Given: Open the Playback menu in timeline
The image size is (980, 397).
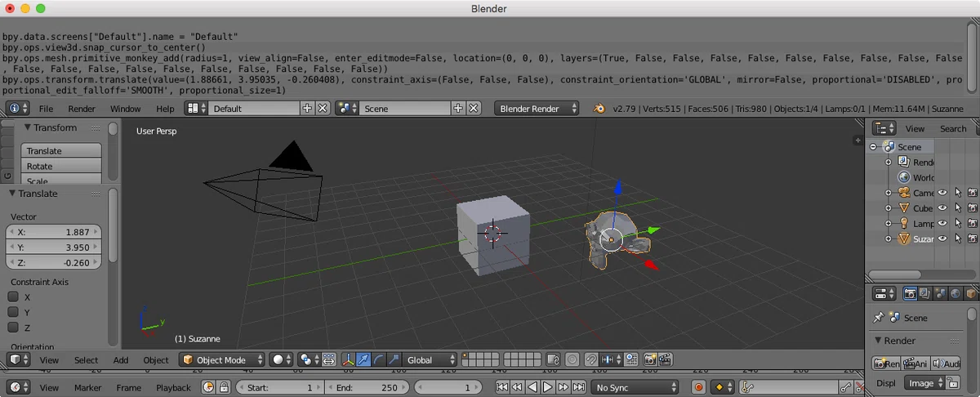Looking at the screenshot, I should click(173, 388).
